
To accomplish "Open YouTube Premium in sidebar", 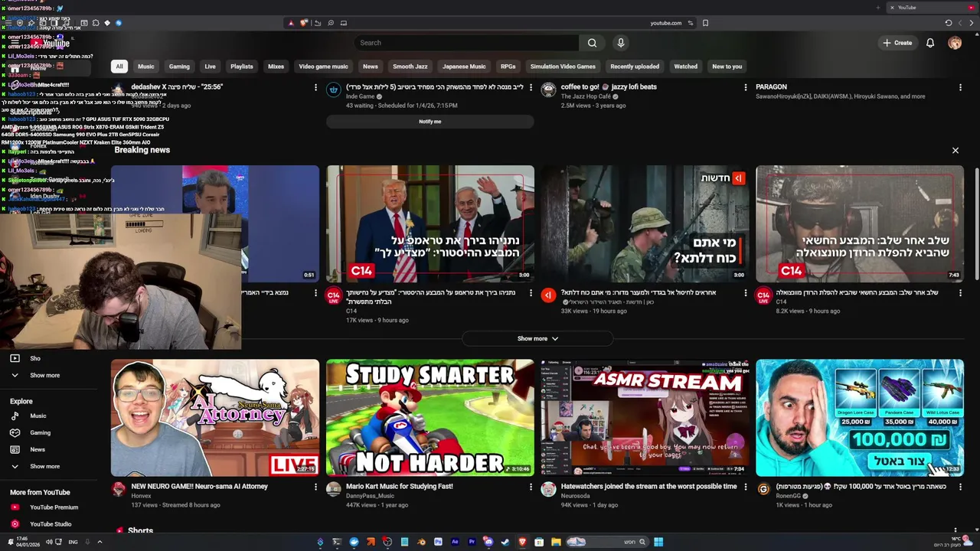I will [x=54, y=507].
